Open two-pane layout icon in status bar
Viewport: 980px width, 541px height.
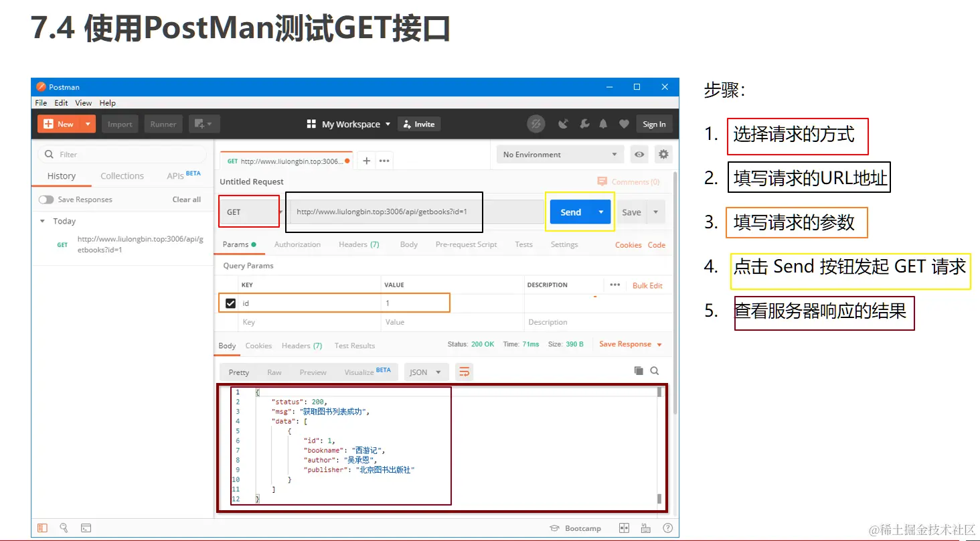[624, 528]
